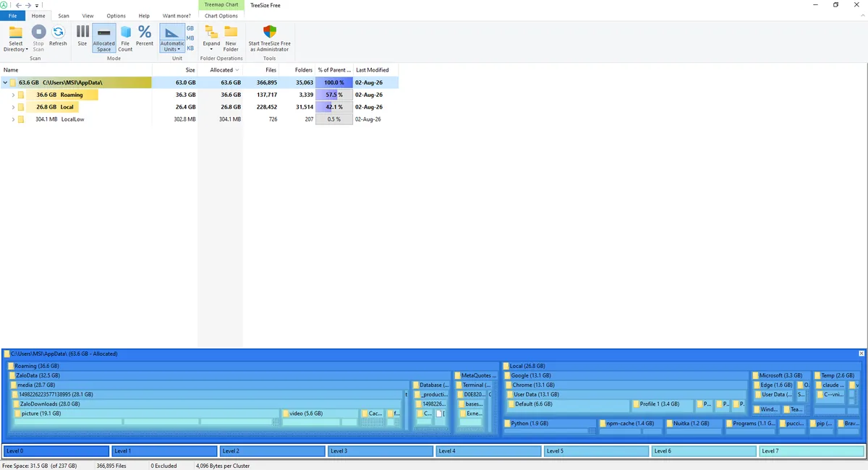Sort by the Size column header

174,70
